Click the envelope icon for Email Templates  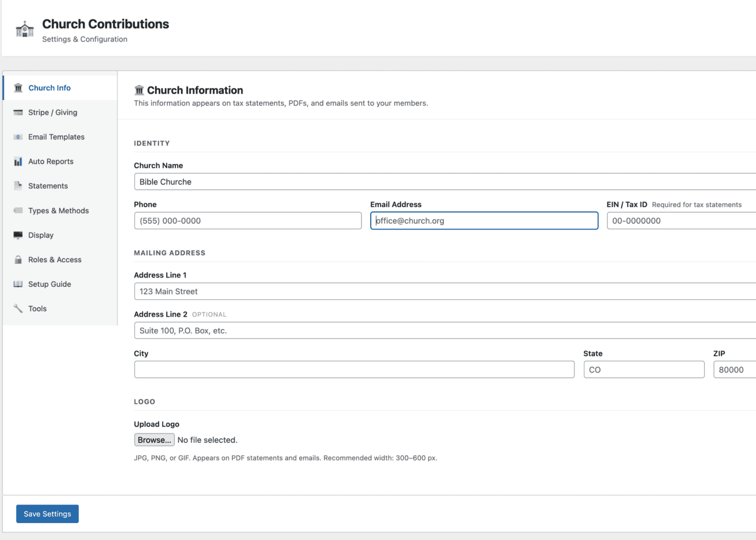pos(19,137)
